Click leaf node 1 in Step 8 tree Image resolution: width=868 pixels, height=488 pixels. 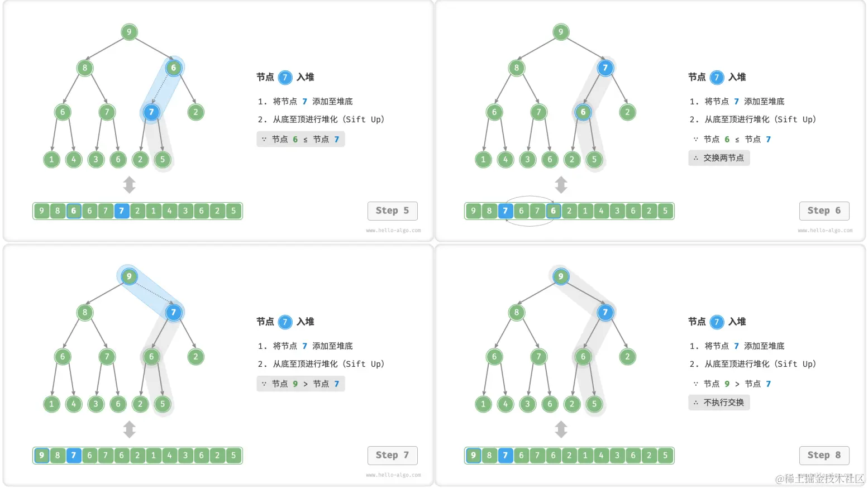pyautogui.click(x=483, y=404)
